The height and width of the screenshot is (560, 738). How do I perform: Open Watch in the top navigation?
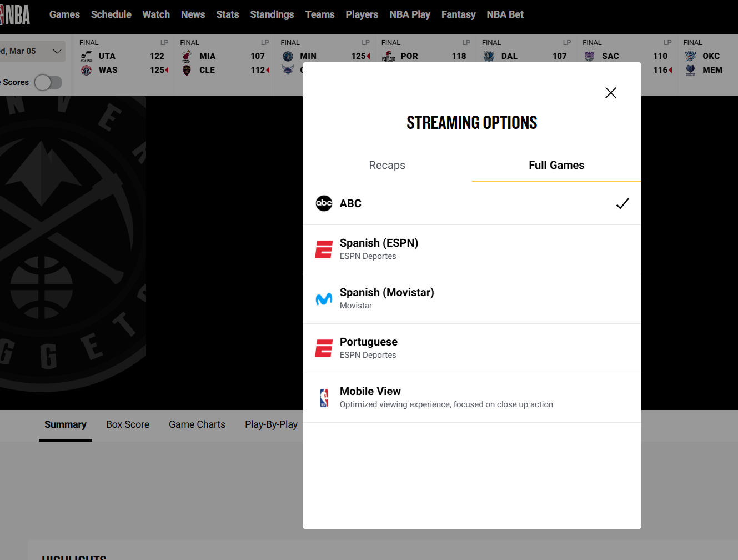[156, 14]
